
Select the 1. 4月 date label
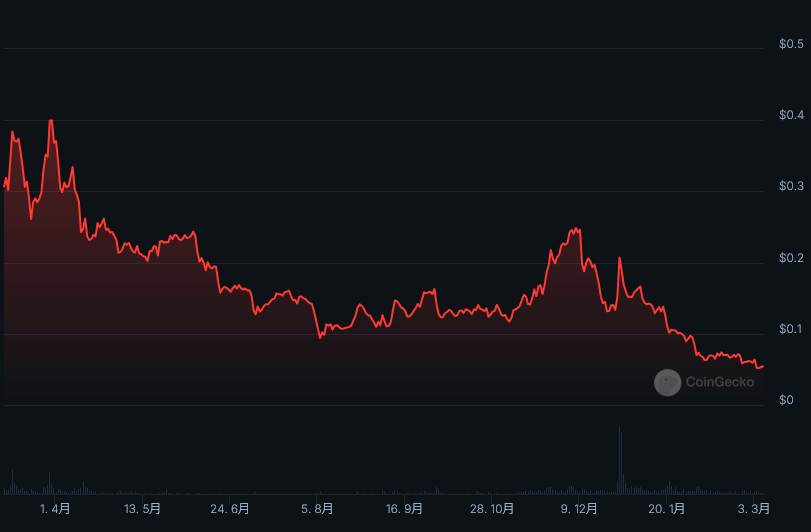[55, 509]
